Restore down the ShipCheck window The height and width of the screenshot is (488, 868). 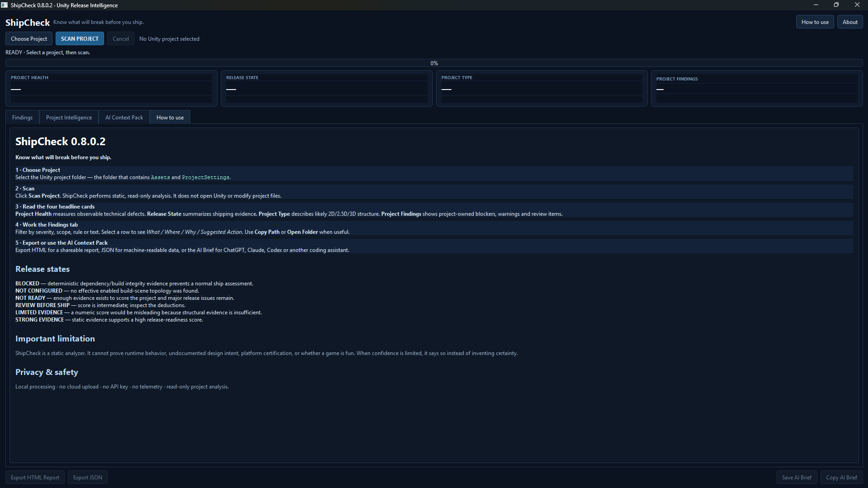point(836,5)
